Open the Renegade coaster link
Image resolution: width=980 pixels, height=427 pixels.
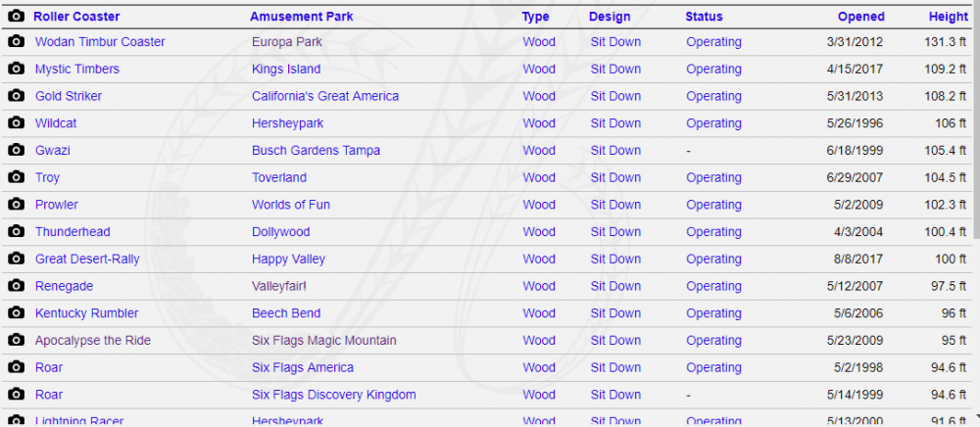point(64,286)
